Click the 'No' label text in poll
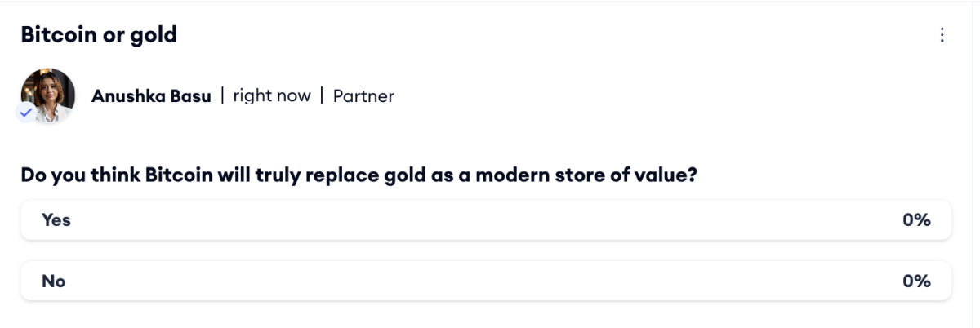980x328 pixels. click(54, 281)
